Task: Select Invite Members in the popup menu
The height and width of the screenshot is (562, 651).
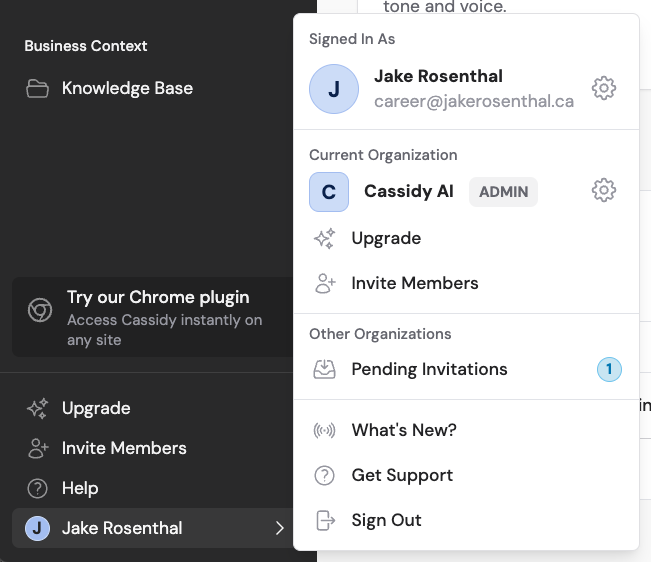Action: coord(466,283)
